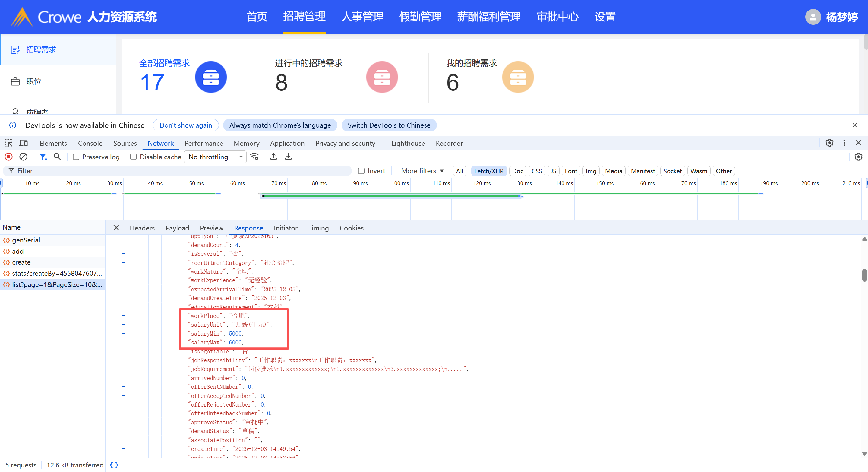
Task: Click the Don't show again button
Action: point(186,125)
